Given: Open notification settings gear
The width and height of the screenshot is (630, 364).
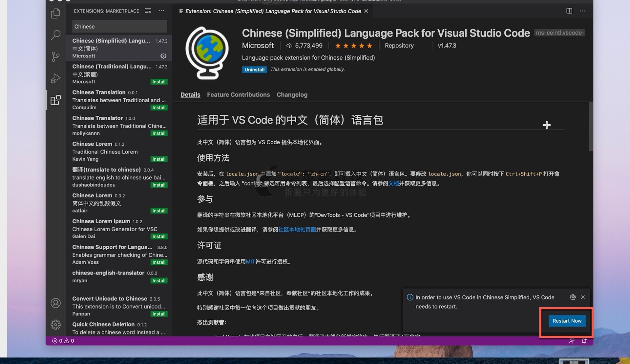Looking at the screenshot, I should [573, 297].
